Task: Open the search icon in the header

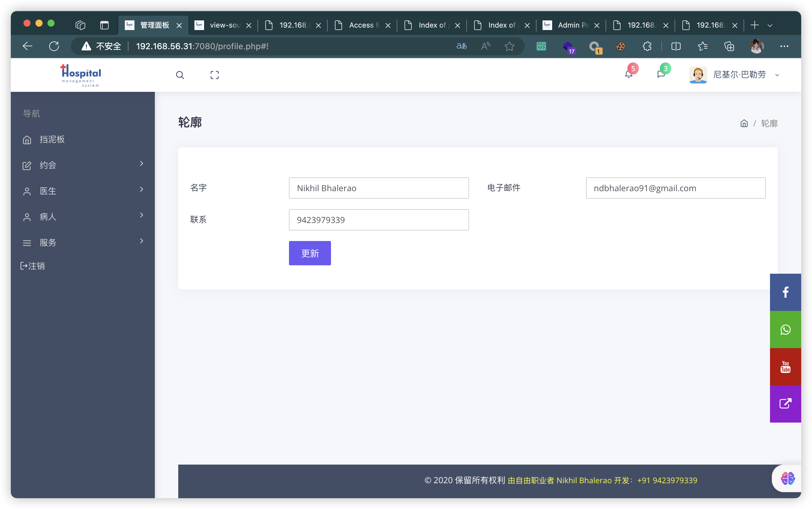Action: (x=180, y=75)
